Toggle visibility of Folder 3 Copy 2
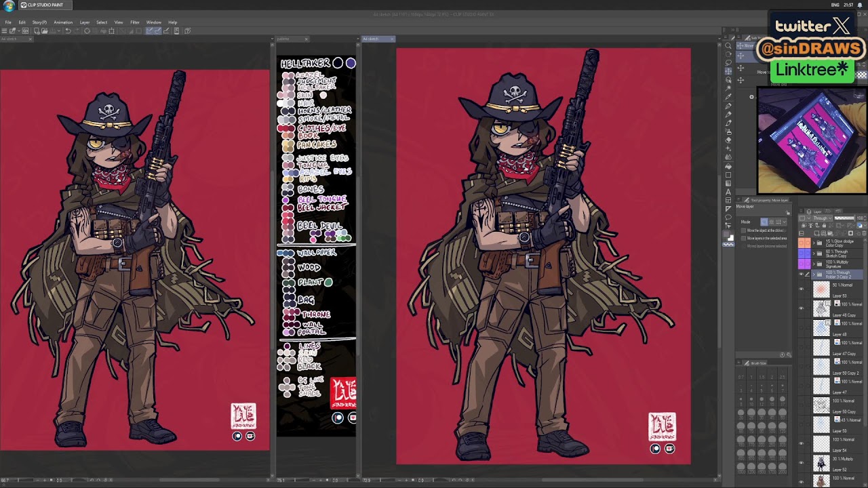 point(801,274)
